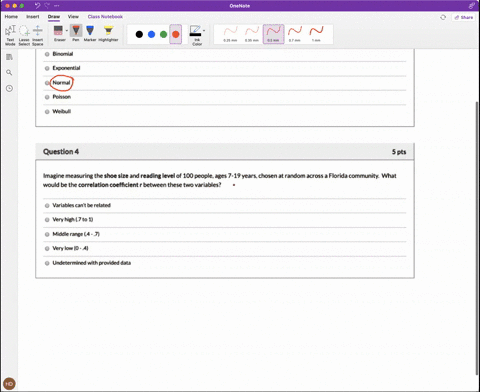
Task: Click the top-right title bar link icon
Action: (471, 6)
